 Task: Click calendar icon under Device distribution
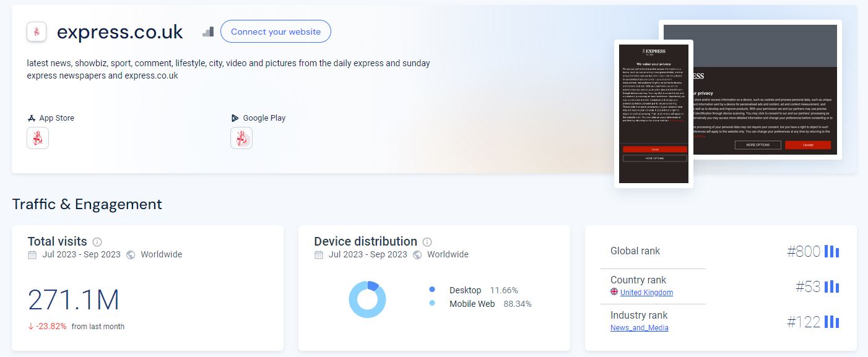319,255
